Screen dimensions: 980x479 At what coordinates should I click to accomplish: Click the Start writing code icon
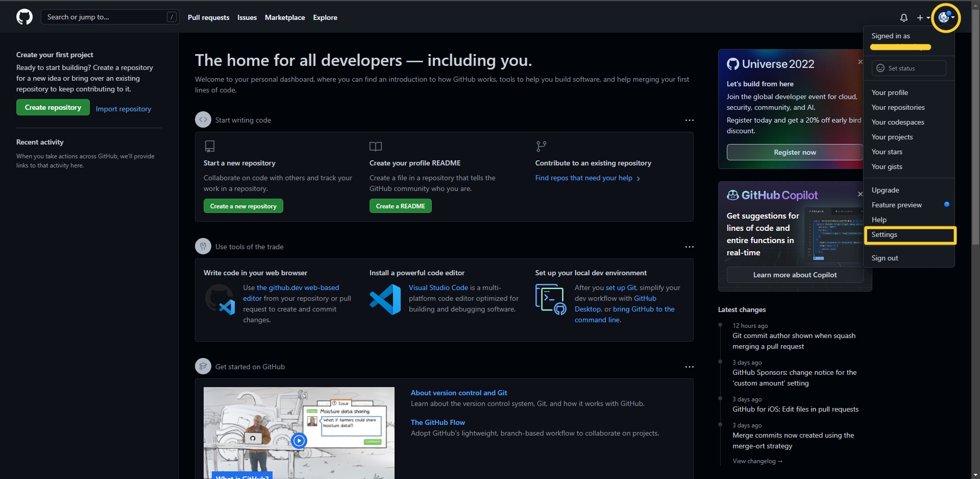pos(203,119)
